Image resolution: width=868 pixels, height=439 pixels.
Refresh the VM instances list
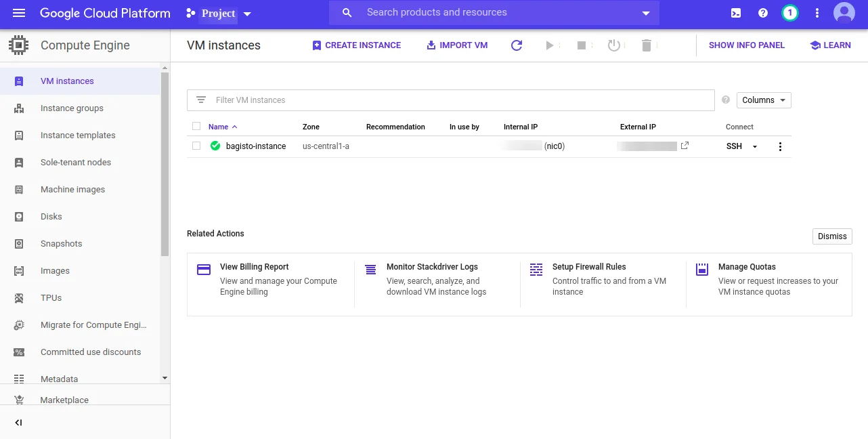pos(517,45)
